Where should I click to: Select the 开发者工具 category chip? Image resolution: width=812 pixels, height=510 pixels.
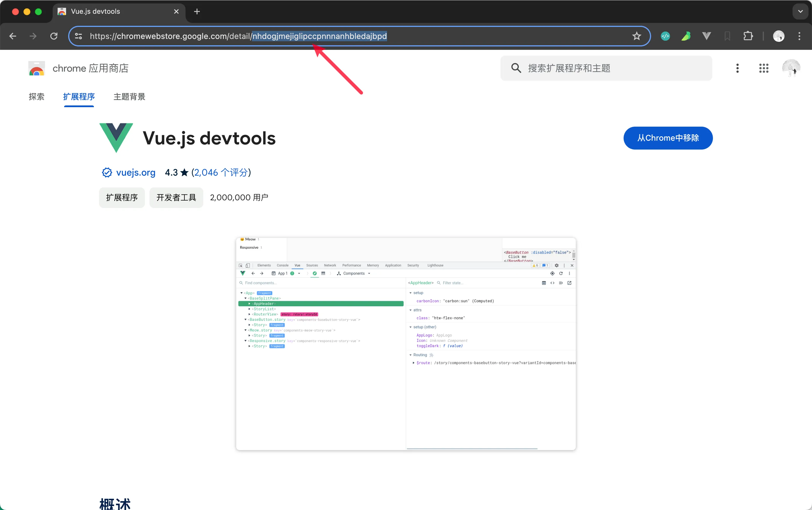[176, 198]
